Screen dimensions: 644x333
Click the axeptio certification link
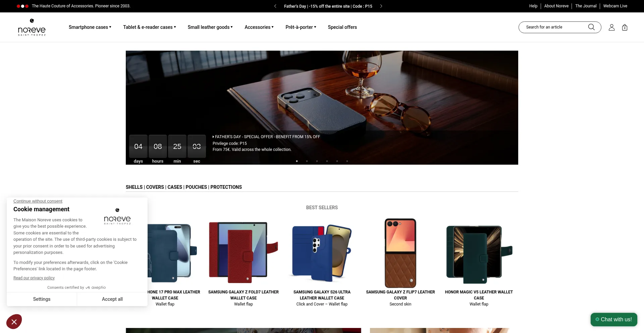click(76, 287)
